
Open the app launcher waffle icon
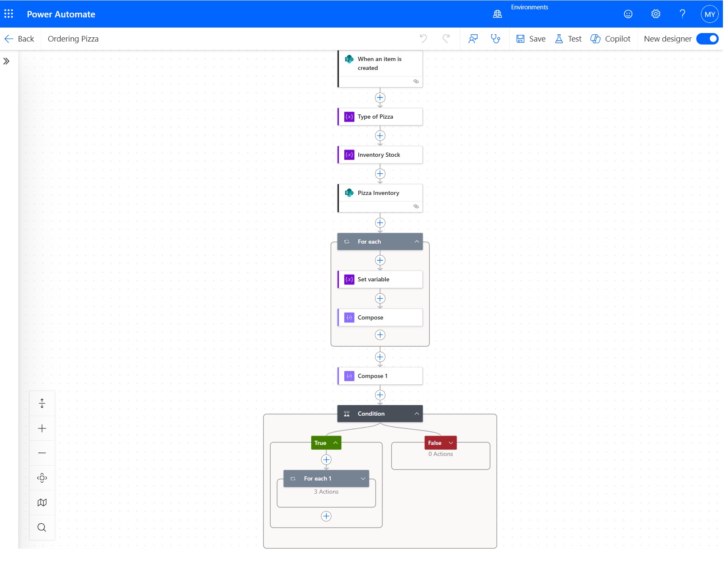click(x=8, y=14)
